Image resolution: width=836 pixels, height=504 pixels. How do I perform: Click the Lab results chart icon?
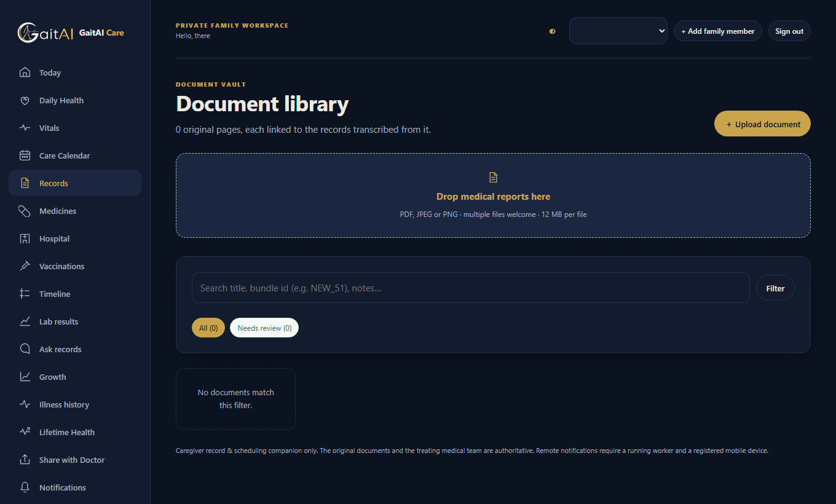pyautogui.click(x=25, y=321)
